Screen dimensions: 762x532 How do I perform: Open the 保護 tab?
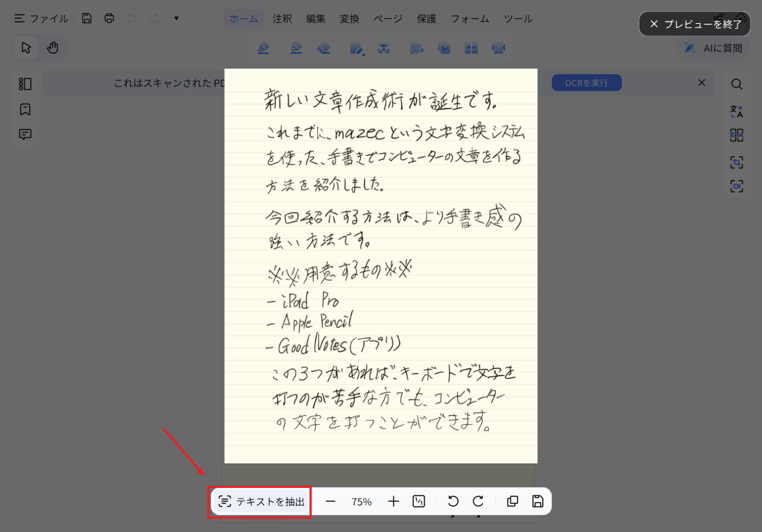427,18
